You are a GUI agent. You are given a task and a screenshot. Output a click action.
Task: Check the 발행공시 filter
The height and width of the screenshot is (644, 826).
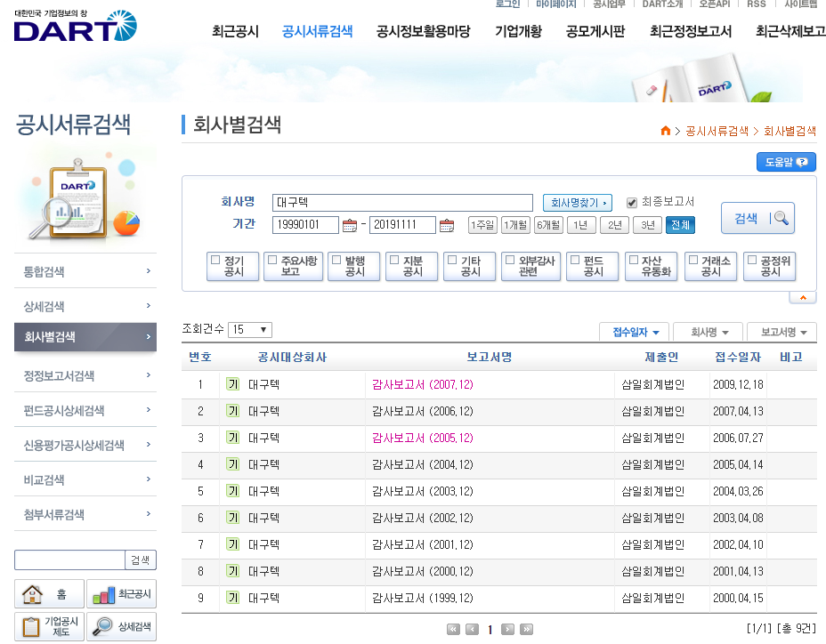click(336, 260)
